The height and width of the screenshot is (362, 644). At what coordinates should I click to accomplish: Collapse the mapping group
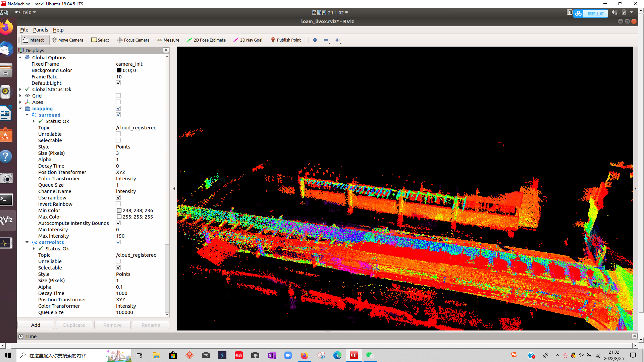point(20,109)
